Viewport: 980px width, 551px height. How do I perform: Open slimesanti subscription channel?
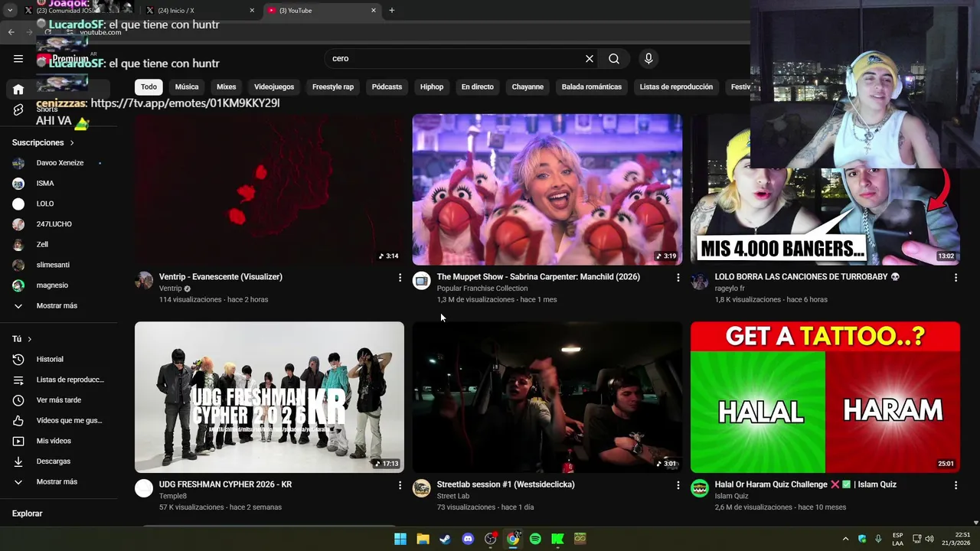tap(58, 265)
